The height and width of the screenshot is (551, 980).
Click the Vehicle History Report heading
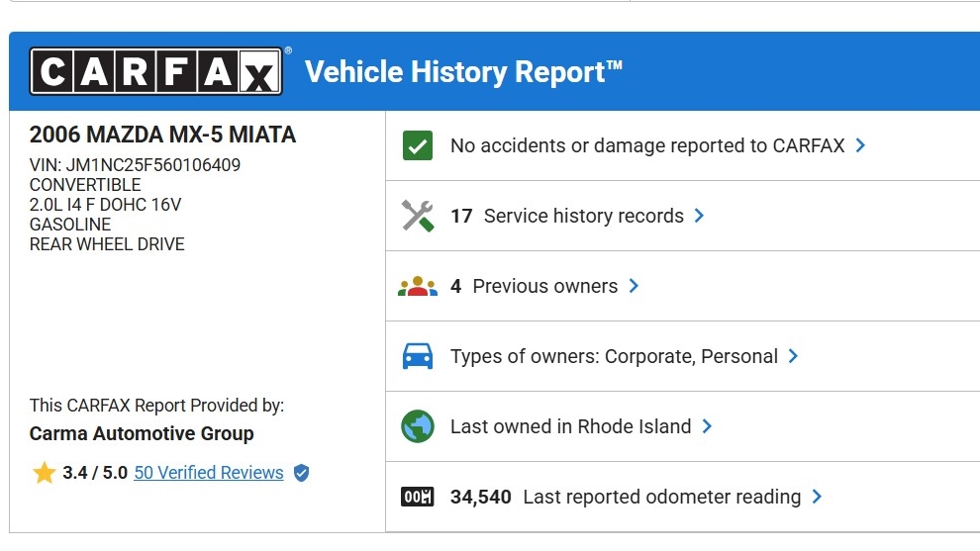[464, 72]
